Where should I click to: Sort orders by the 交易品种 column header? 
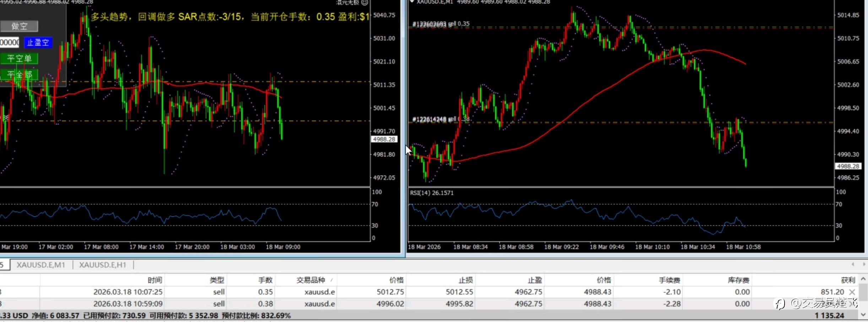tap(311, 280)
